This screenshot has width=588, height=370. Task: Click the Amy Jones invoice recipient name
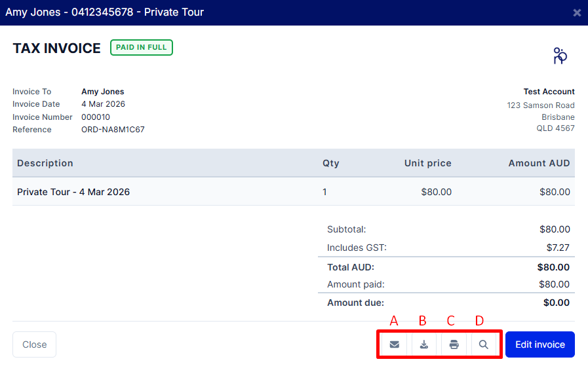[x=102, y=92]
